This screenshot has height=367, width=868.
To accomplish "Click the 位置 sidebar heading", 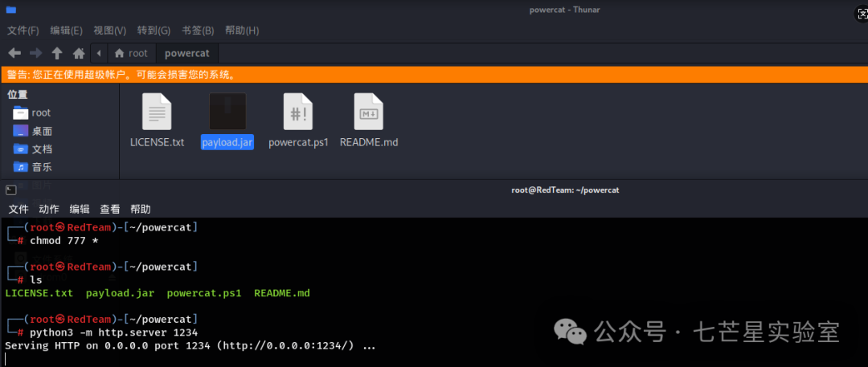I will 18,95.
